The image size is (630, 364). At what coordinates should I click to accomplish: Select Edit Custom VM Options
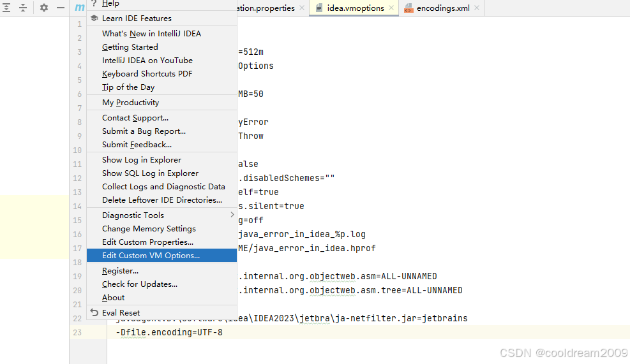161,255
